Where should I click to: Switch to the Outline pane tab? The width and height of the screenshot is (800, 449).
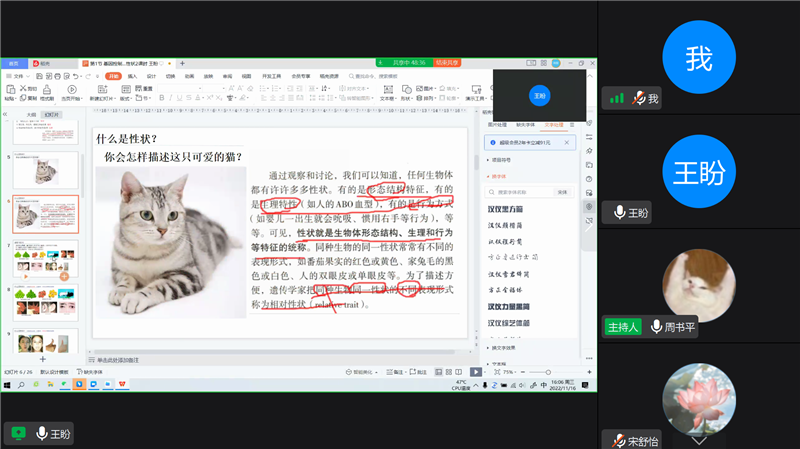(x=32, y=115)
